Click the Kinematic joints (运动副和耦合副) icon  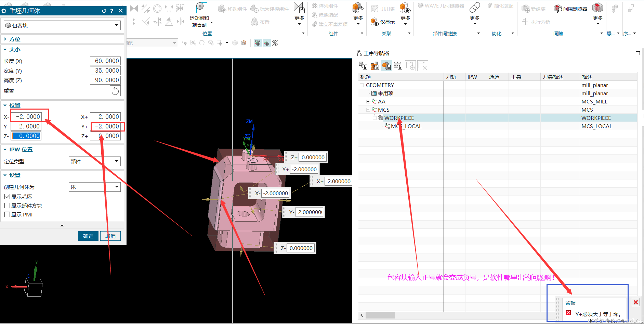point(200,7)
